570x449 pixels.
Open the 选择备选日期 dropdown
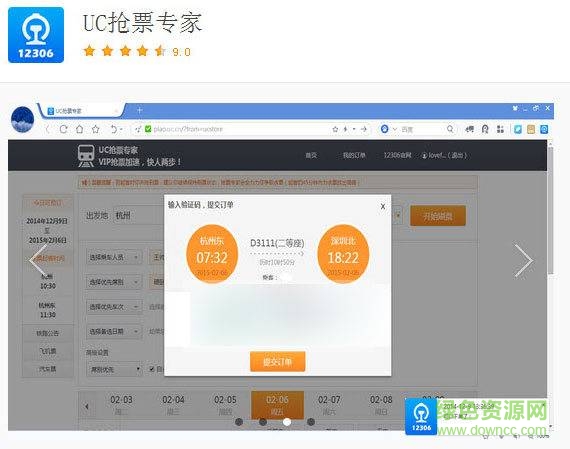pos(114,332)
